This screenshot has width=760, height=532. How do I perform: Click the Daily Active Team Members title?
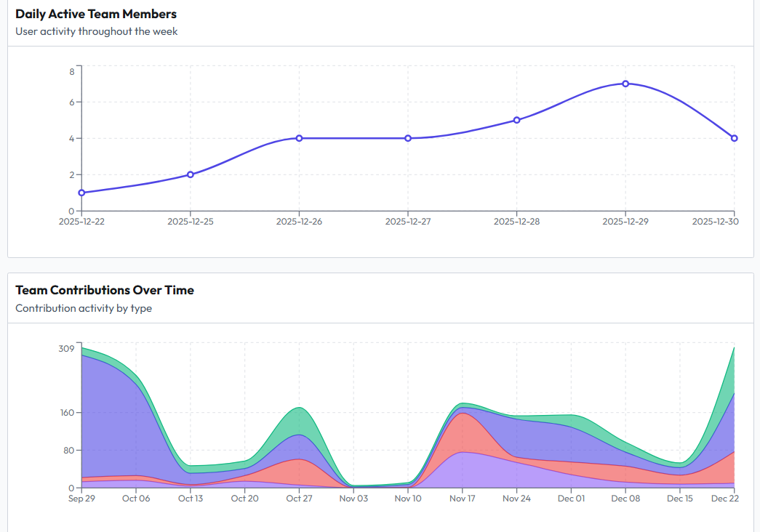click(x=95, y=14)
